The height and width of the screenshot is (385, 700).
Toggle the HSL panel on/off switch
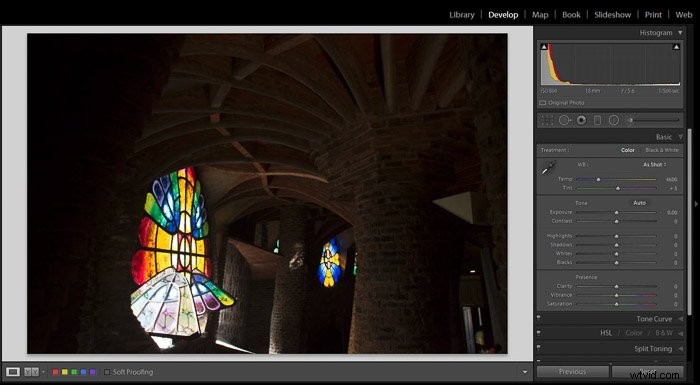(x=539, y=333)
